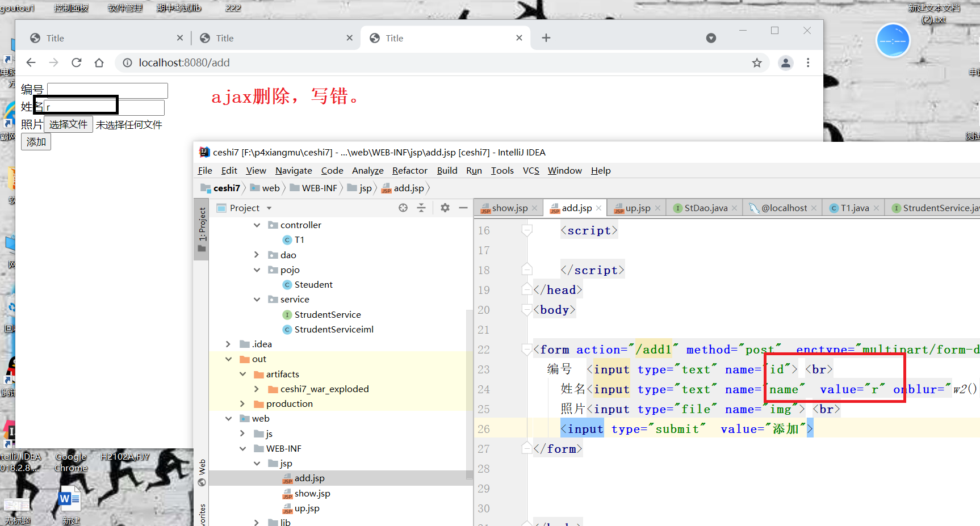Image resolution: width=980 pixels, height=526 pixels.
Task: Expand the production folder
Action: (x=242, y=404)
